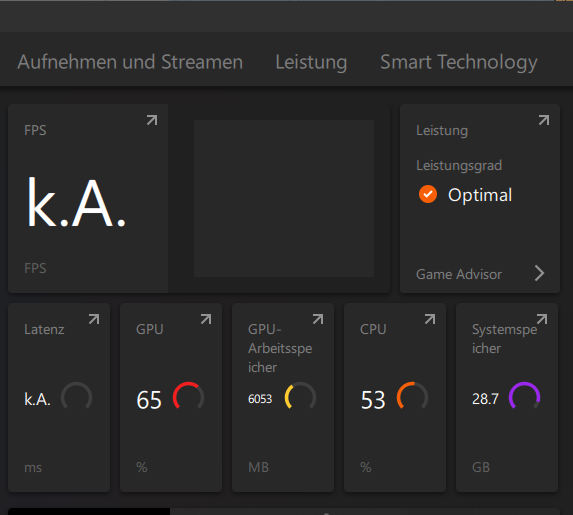Open Game Advisor chevron
Screen dimensions: 573x515
point(539,273)
